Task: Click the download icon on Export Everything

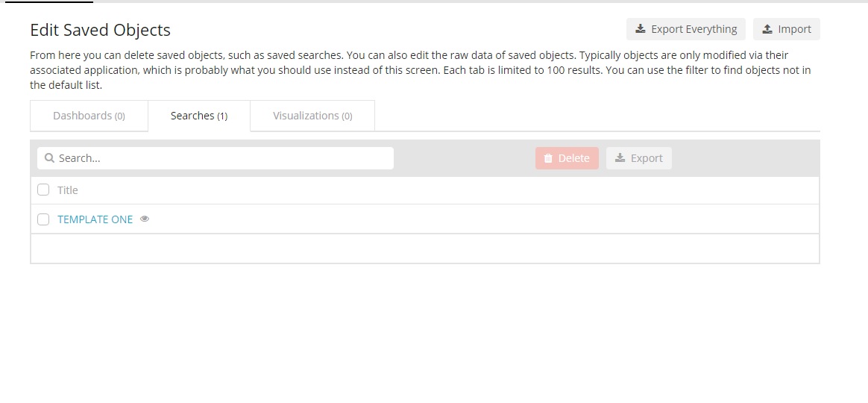Action: click(641, 29)
